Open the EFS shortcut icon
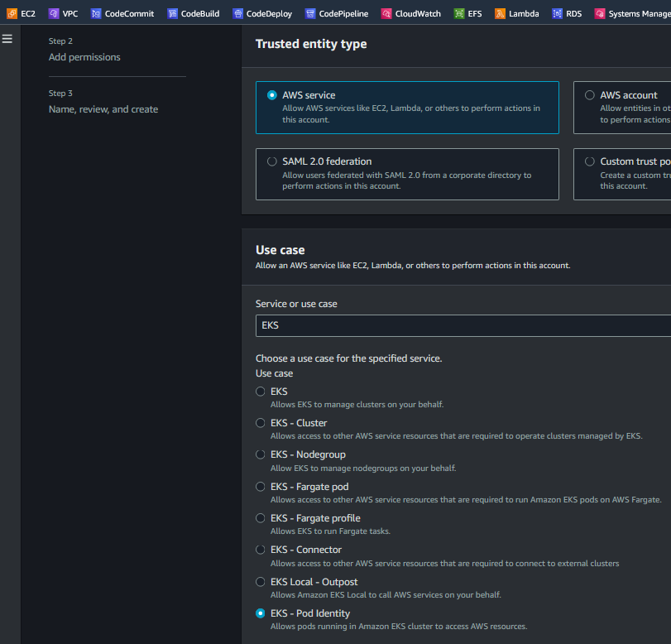 pyautogui.click(x=458, y=14)
